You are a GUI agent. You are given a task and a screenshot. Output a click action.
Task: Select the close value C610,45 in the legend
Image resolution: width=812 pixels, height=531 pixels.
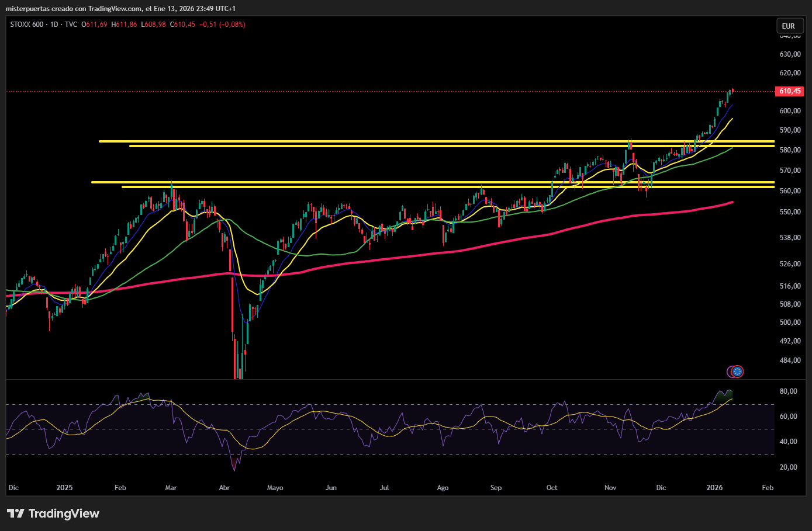(182, 25)
